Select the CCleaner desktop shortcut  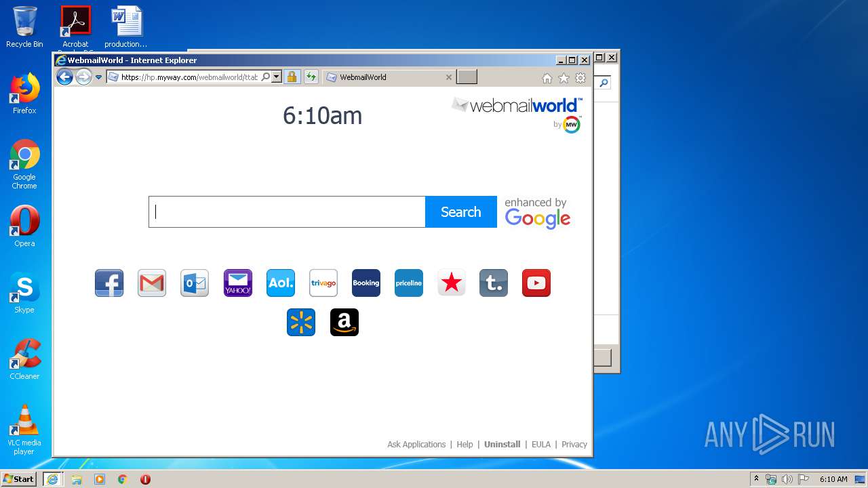tap(24, 359)
